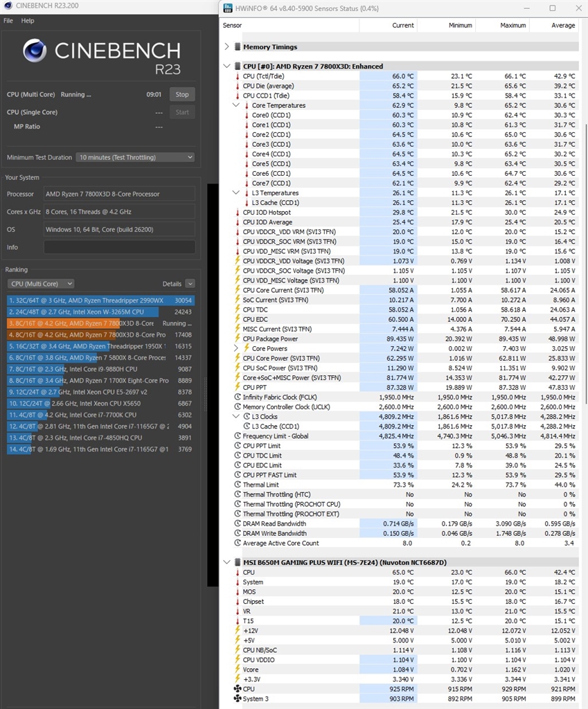Click thermometer icon beside Core7 (CCD1)
The width and height of the screenshot is (588, 709).
click(x=247, y=183)
